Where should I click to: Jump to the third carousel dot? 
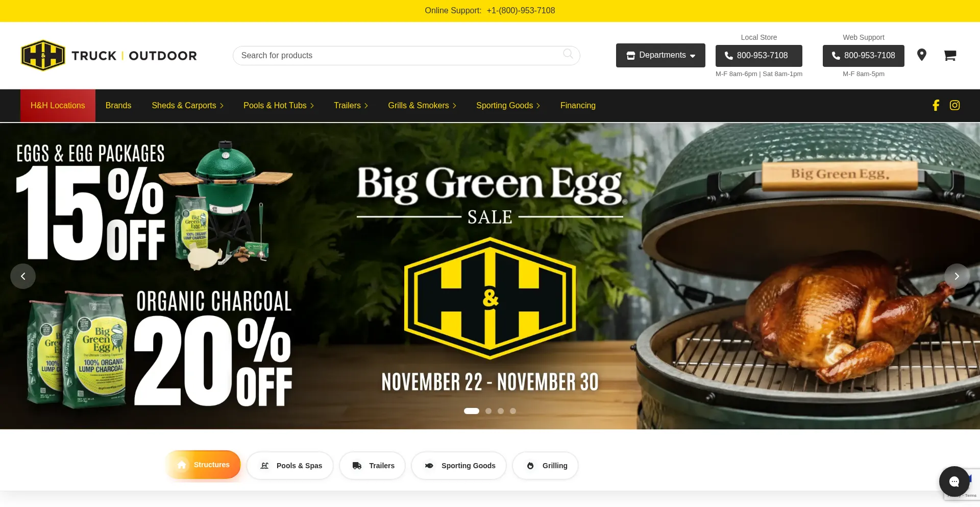click(501, 411)
